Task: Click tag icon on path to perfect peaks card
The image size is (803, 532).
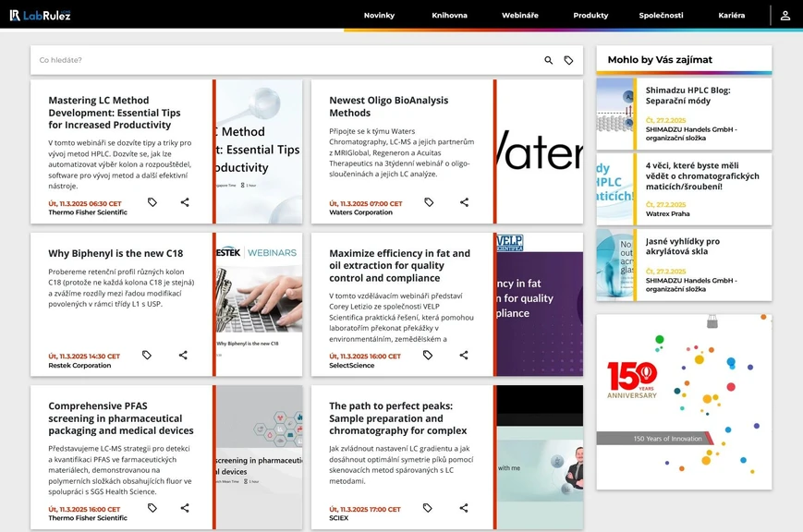Action: (428, 508)
